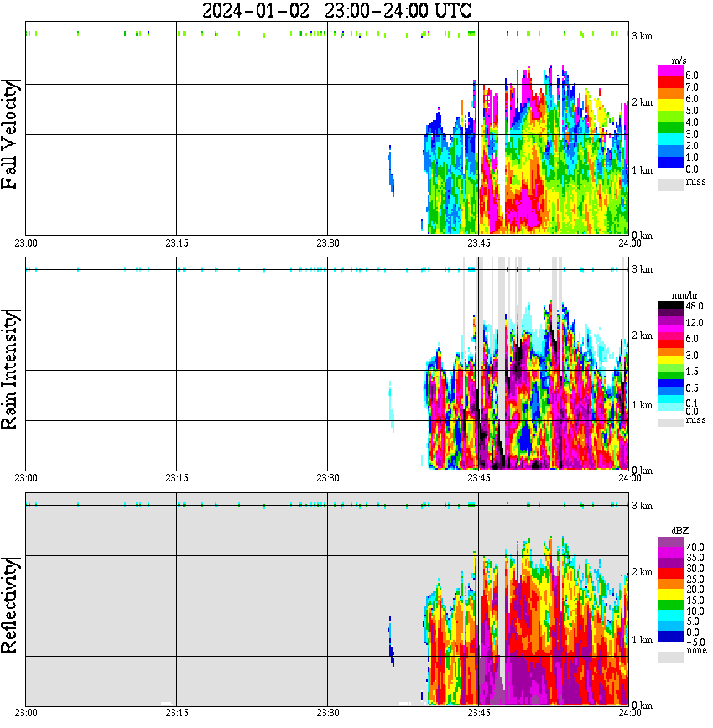This screenshot has width=713, height=728.
Task: Click the '35.0' value in the dBZ legend
Action: pos(695,558)
